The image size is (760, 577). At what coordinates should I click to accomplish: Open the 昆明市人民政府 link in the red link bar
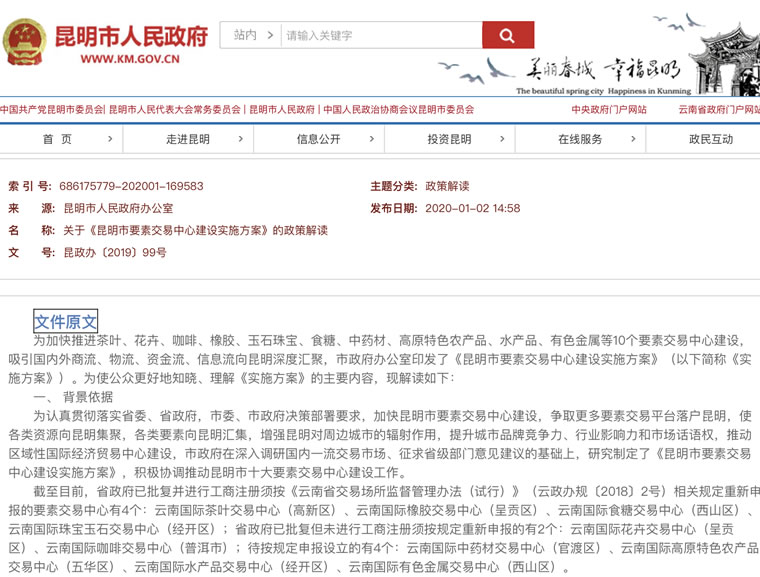(282, 110)
